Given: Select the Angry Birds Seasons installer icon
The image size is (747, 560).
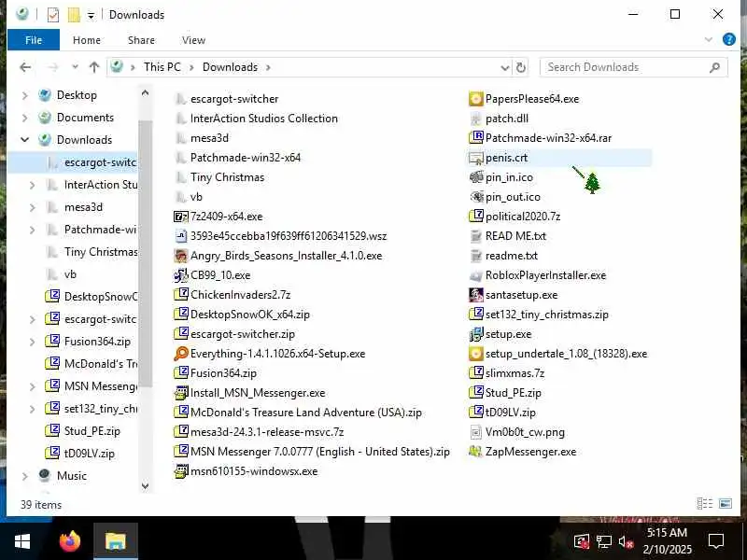Looking at the screenshot, I should [180, 256].
